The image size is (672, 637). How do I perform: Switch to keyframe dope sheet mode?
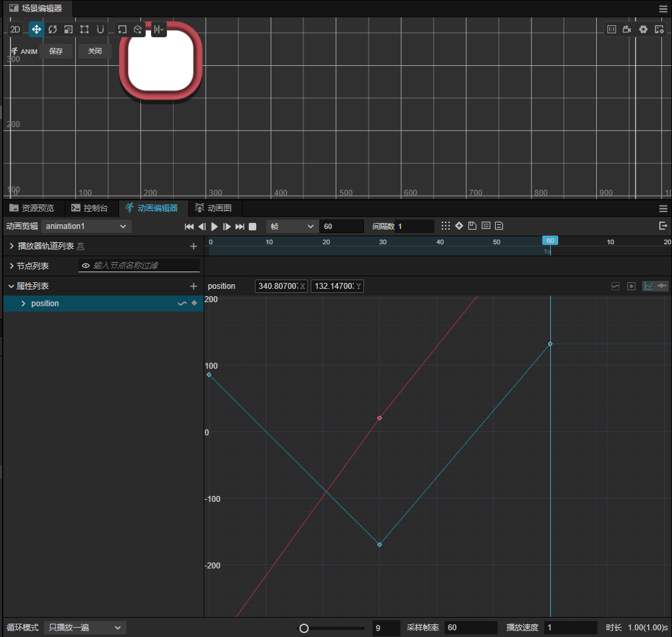tap(662, 286)
